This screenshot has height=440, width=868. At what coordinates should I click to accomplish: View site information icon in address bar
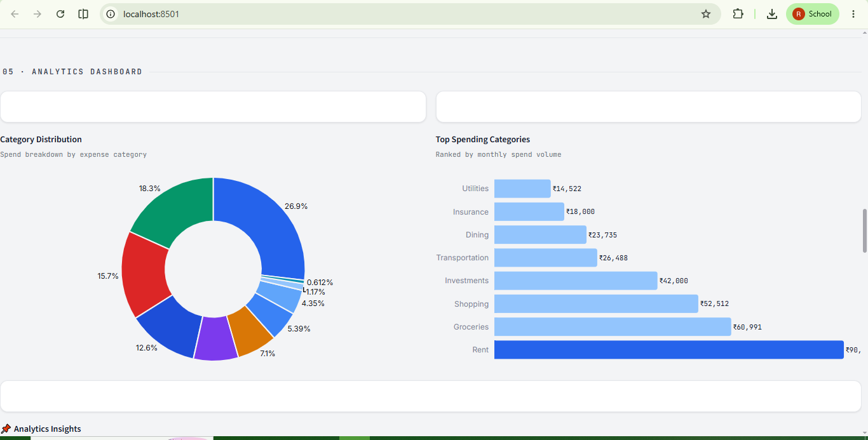click(x=111, y=14)
